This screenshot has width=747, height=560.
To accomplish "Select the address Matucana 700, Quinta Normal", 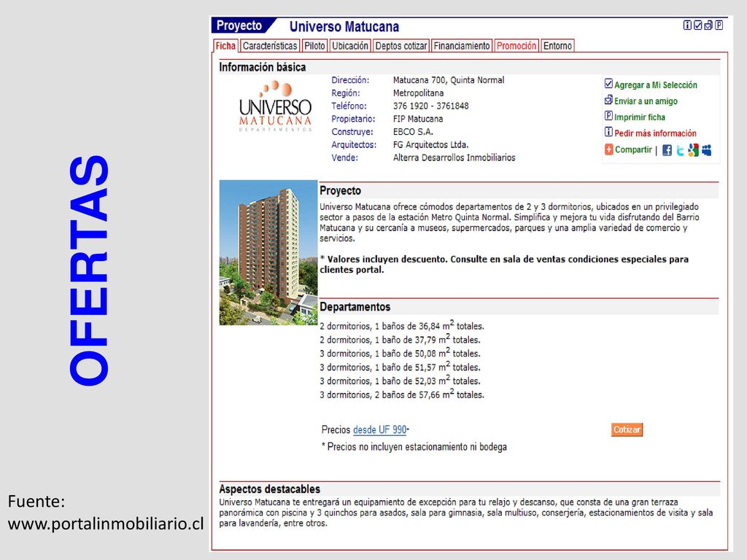I will click(x=449, y=80).
